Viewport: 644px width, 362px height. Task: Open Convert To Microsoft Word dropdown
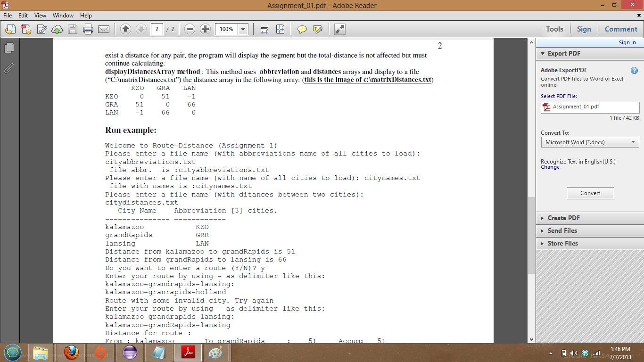(590, 142)
